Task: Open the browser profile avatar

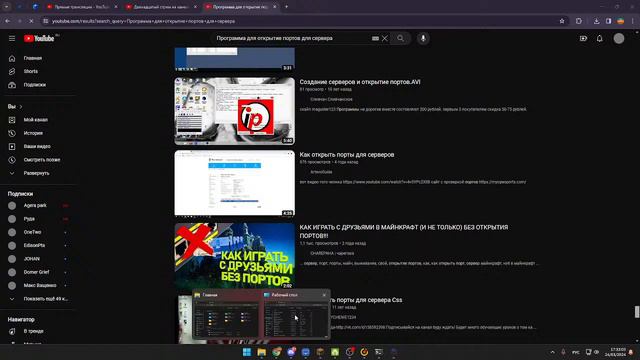Action: 620,21
